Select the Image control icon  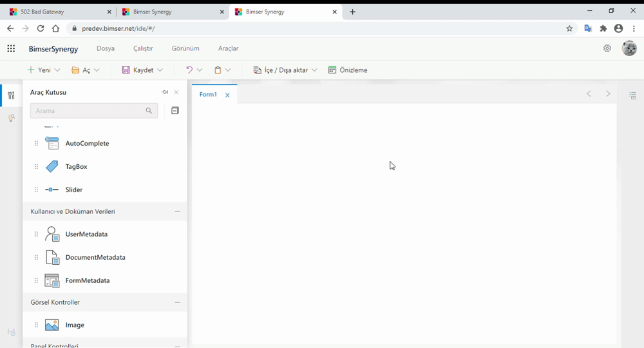click(x=52, y=325)
